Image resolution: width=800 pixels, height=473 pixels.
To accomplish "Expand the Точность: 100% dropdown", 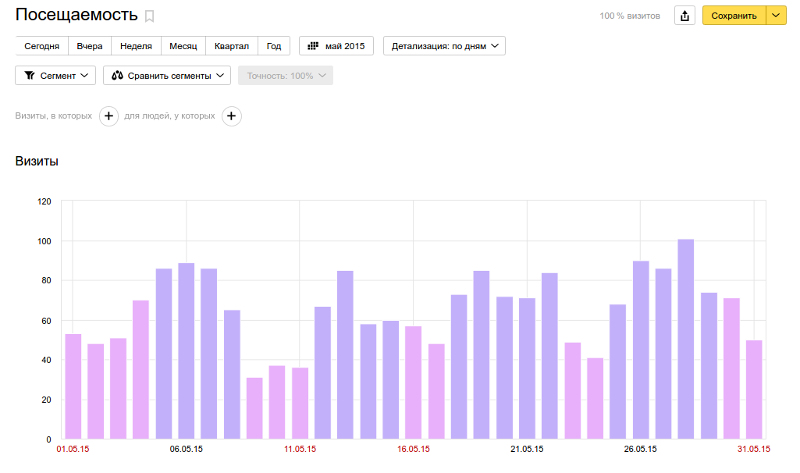I will 284,75.
